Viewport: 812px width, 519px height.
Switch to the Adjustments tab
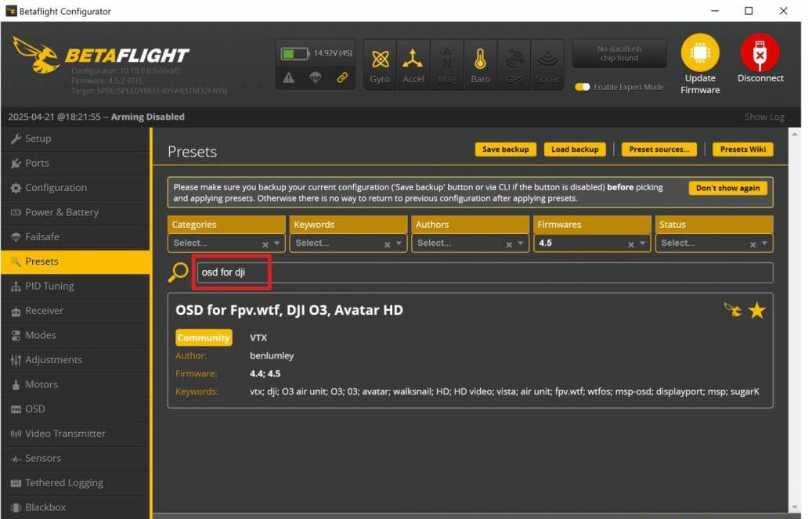76,360
